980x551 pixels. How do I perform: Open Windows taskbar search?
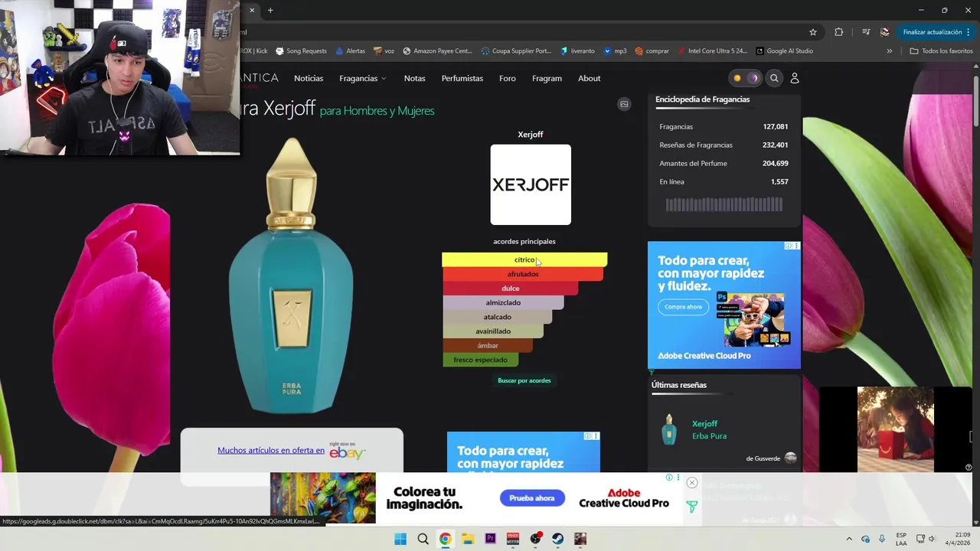pos(423,539)
